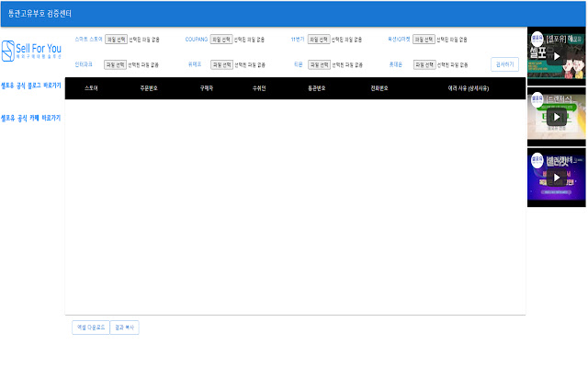The width and height of the screenshot is (588, 368).
Task: Choose file for 11번가
Action: tap(319, 39)
